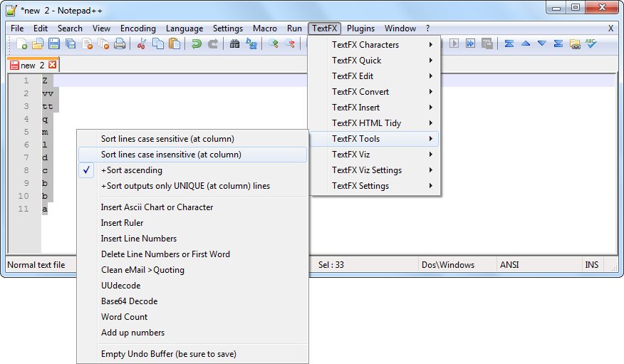
Task: Click the gray Redo arrow icon
Action: (x=213, y=43)
